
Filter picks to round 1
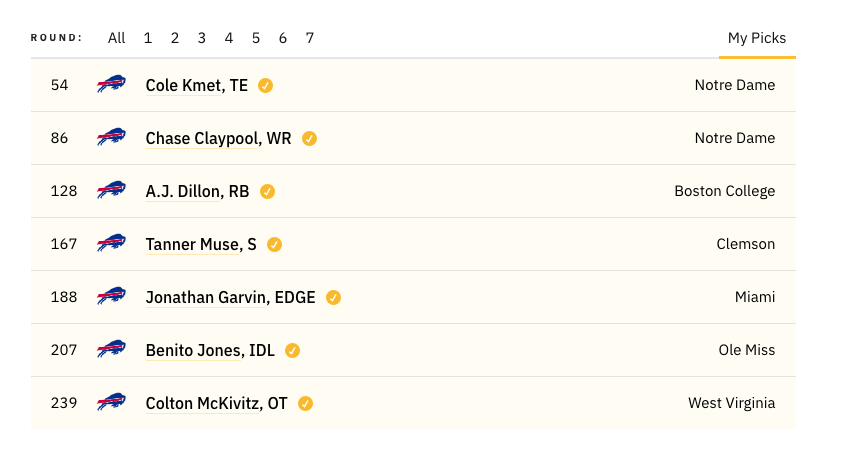[147, 38]
